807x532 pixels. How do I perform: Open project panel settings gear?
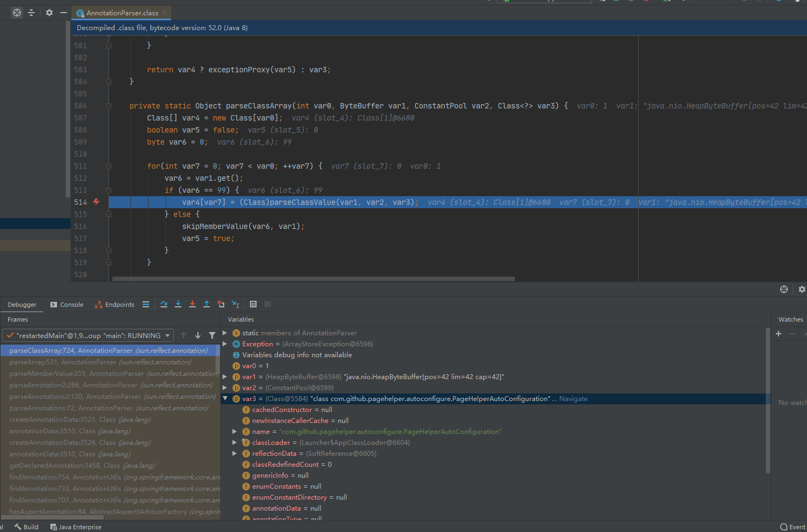coord(49,13)
